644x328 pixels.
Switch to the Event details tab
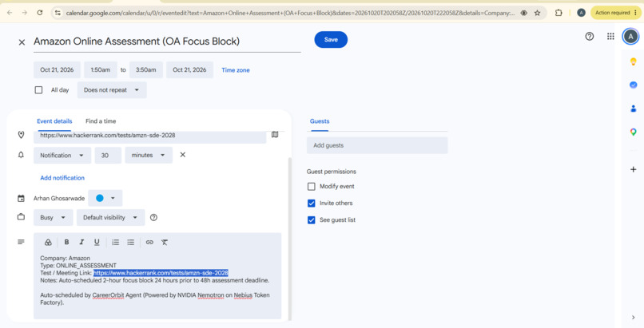coord(54,121)
